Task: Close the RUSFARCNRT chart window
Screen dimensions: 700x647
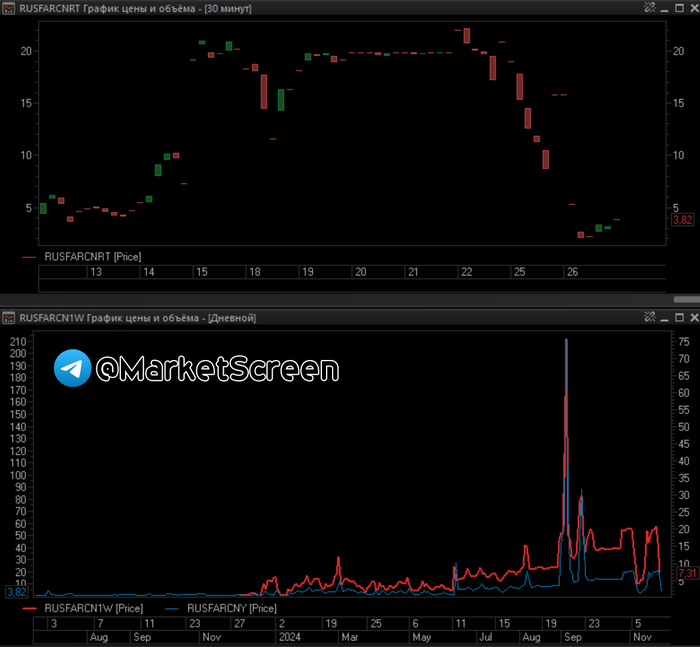Action: pos(694,8)
